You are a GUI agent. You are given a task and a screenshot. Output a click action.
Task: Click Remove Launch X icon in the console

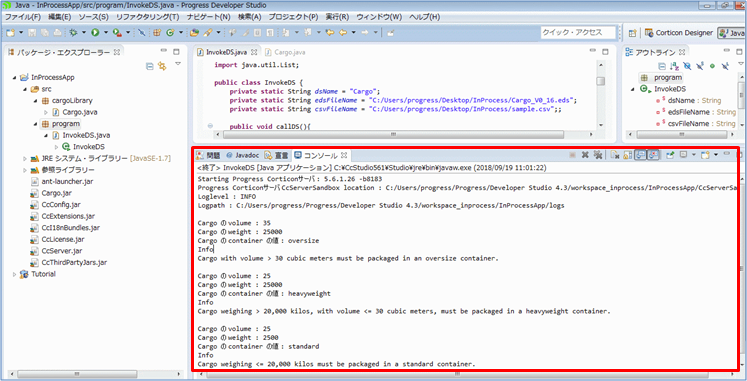tap(585, 155)
